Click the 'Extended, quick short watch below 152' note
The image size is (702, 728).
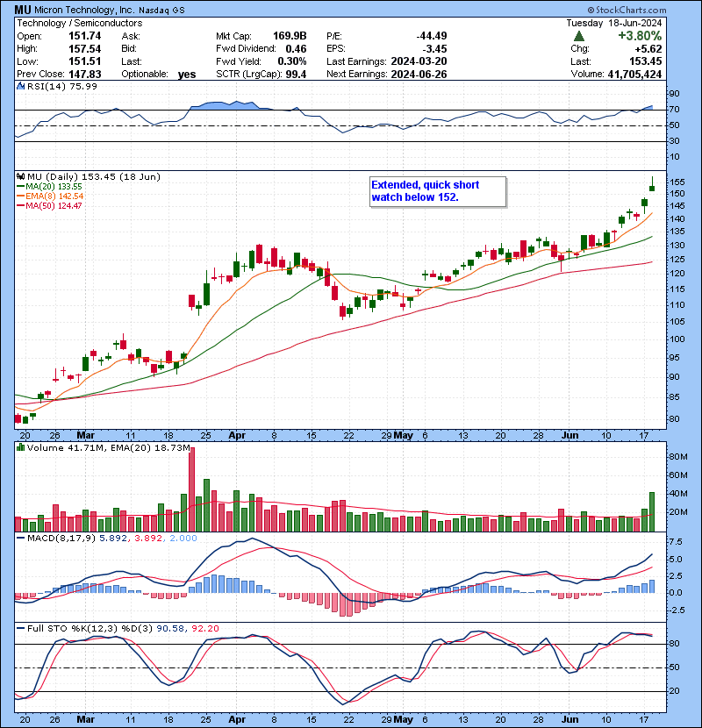[438, 191]
